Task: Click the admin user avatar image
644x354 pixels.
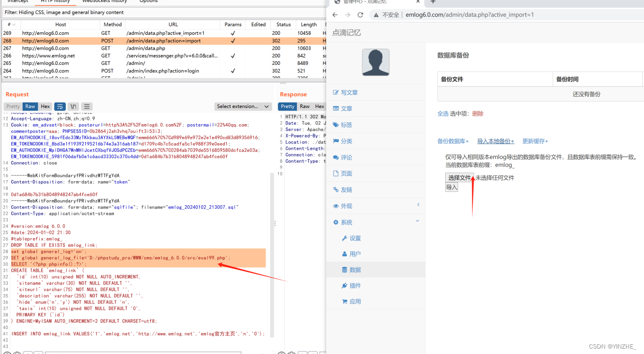Action: coord(376,62)
